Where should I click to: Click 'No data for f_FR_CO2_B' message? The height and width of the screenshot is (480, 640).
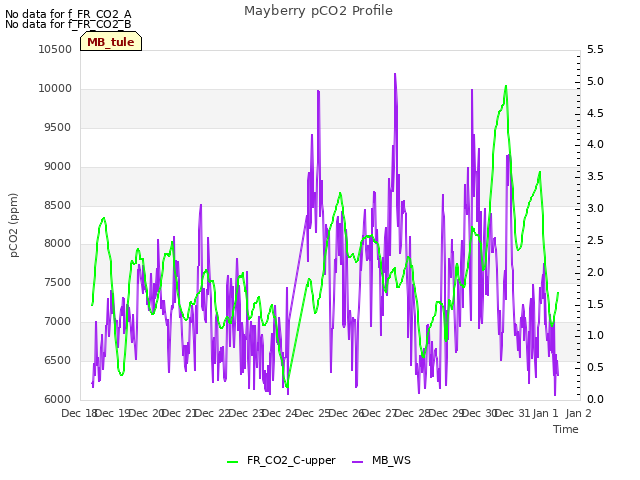(68, 24)
